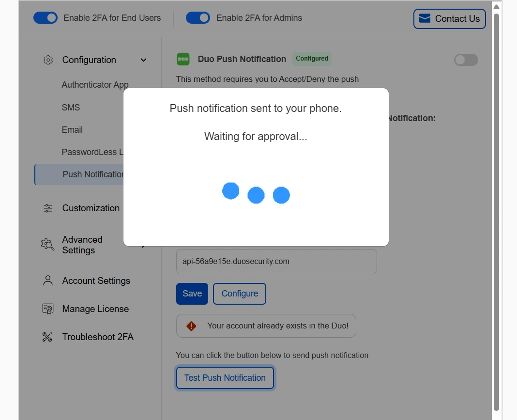Select SMS in the sidebar
This screenshot has width=517, height=420.
71,107
